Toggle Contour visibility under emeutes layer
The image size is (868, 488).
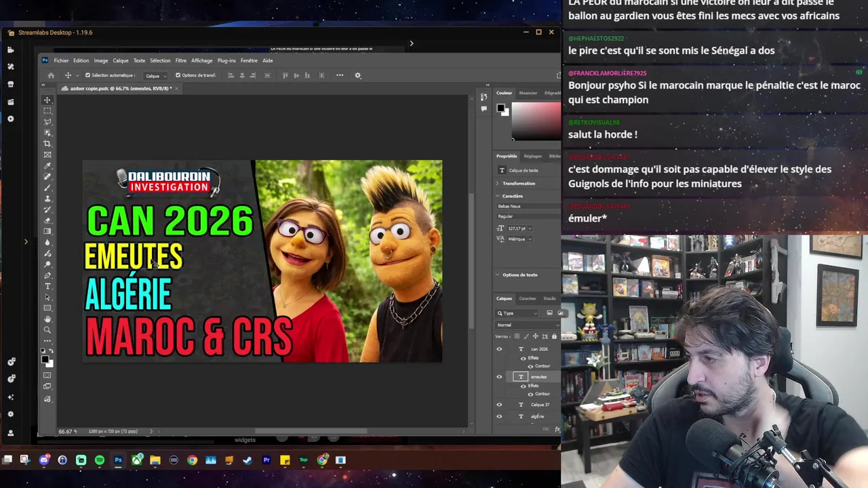[530, 394]
